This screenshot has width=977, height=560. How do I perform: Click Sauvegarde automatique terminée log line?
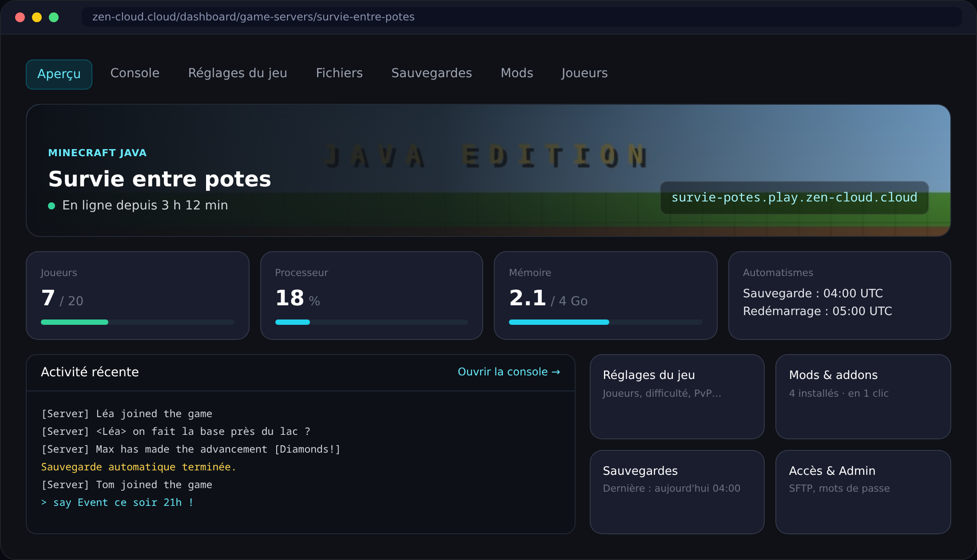(x=139, y=467)
